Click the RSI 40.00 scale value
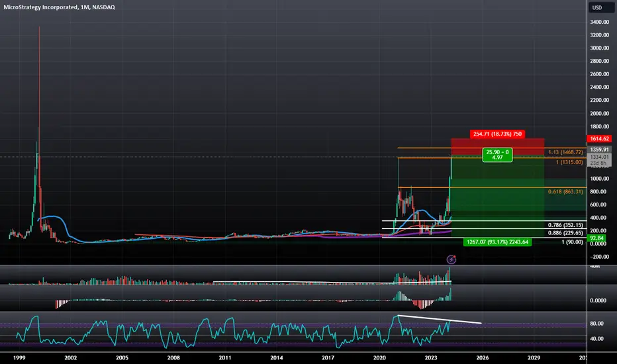The image size is (617, 364). (x=596, y=338)
